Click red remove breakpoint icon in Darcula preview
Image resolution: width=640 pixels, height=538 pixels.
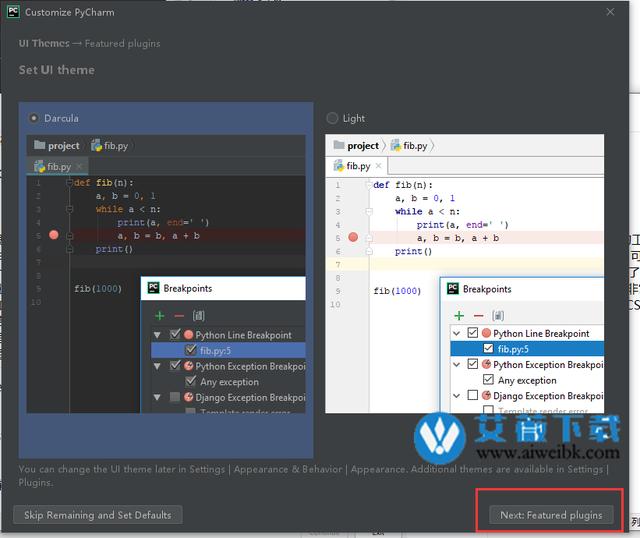point(179,316)
